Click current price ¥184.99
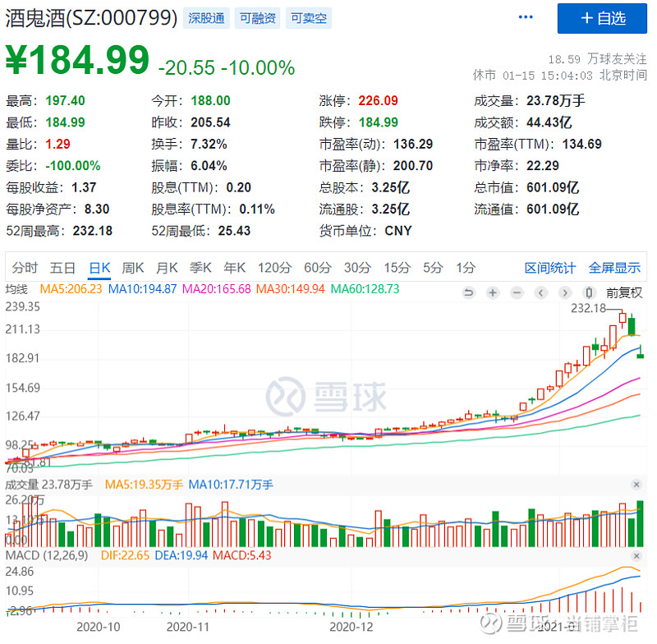 point(77,60)
